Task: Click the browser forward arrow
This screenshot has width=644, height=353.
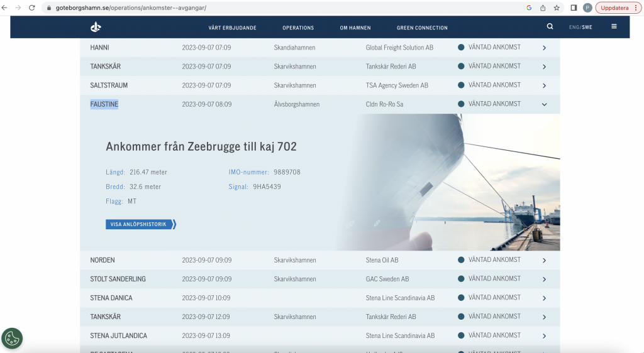Action: pyautogui.click(x=18, y=8)
